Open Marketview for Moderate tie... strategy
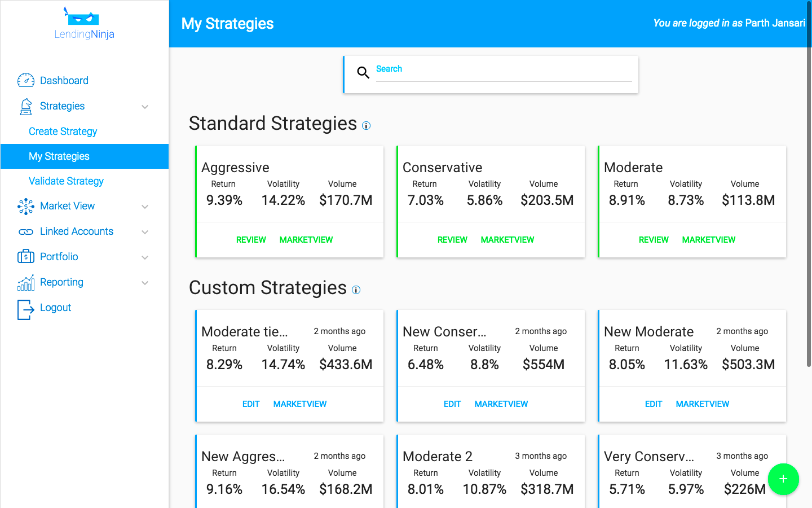 click(300, 404)
